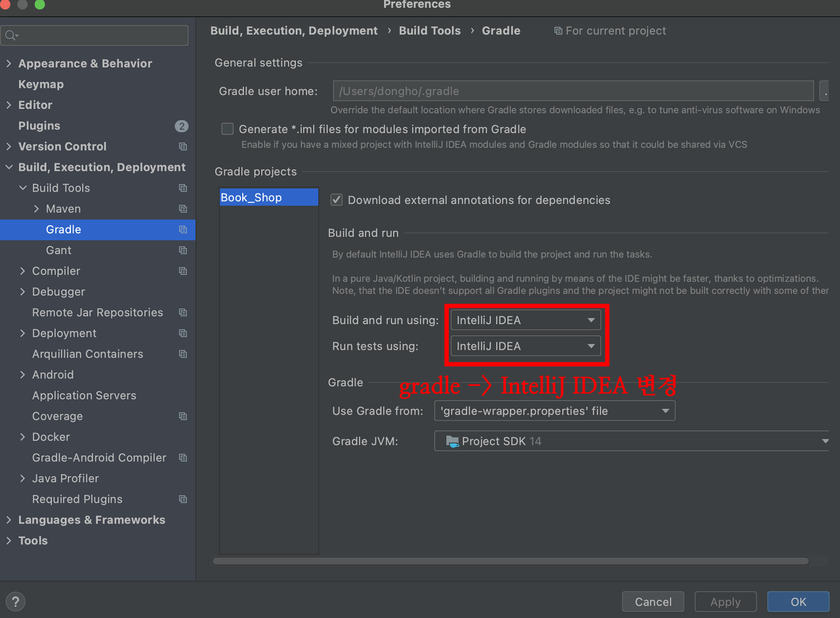The image size is (840, 618).
Task: Click the project-level icon beside Arquillian Containers
Action: (x=183, y=354)
